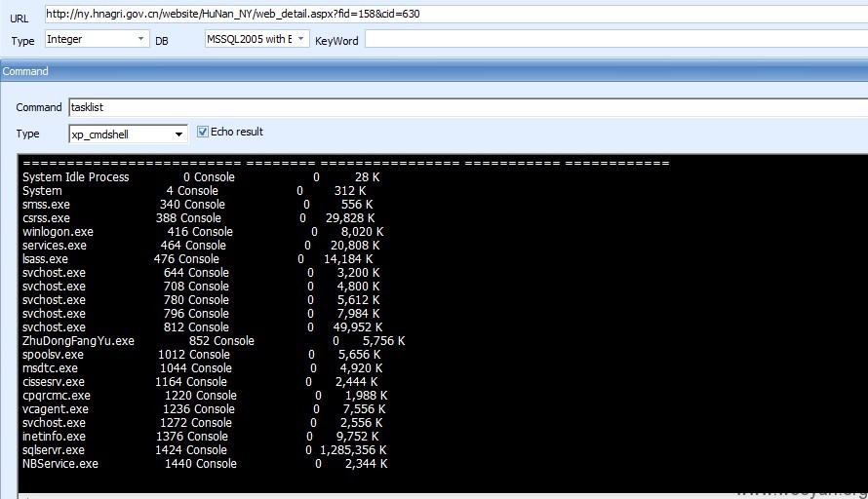868x499 pixels.
Task: Select the spoolsv.exe process row
Action: click(202, 355)
